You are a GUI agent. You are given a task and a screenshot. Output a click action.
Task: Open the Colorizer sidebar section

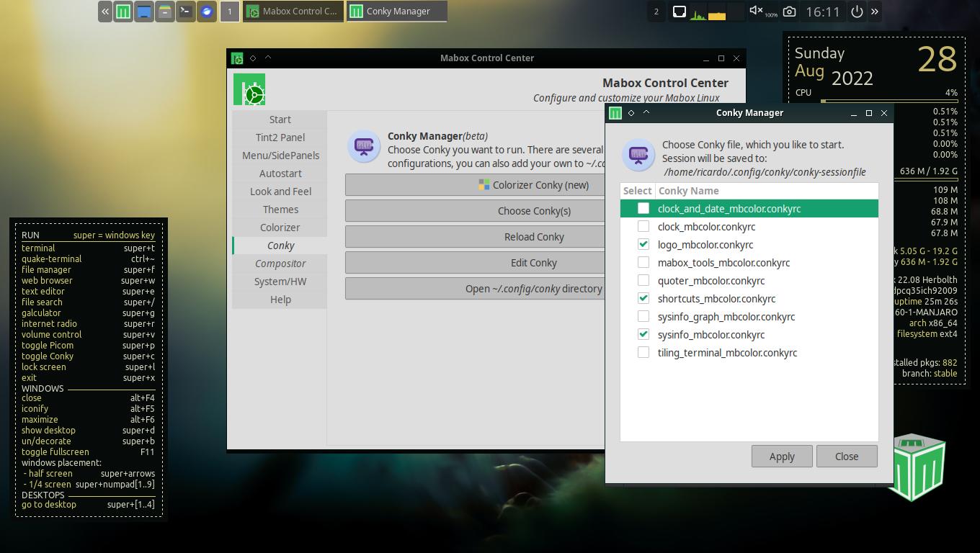pyautogui.click(x=280, y=228)
